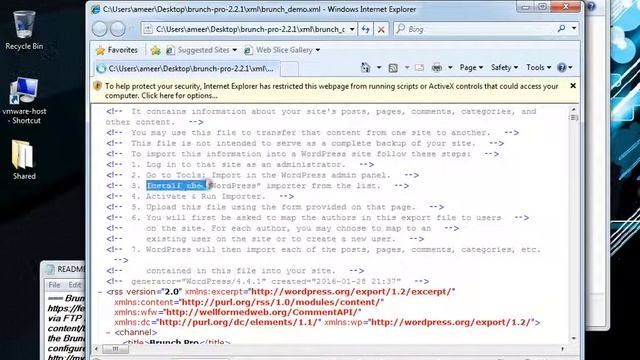Open the Page menu

click(471, 67)
